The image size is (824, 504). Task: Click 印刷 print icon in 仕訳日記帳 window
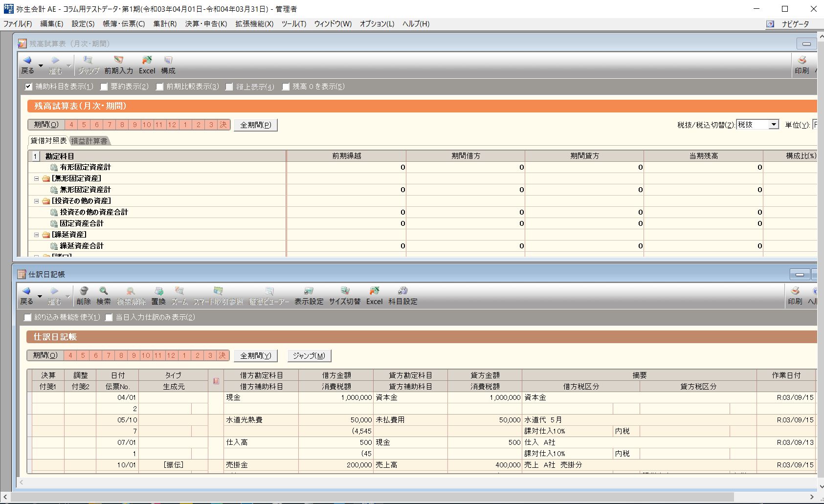click(795, 296)
